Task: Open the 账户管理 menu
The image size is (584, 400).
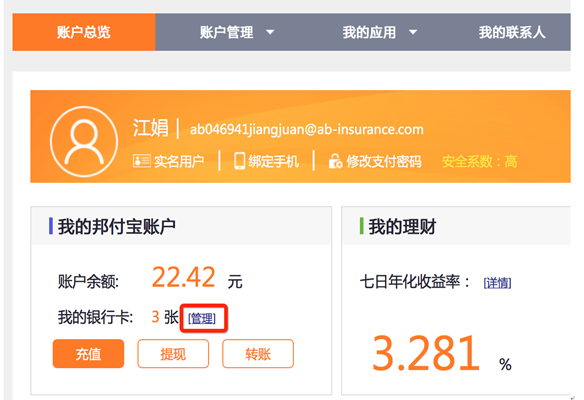Action: 226,32
